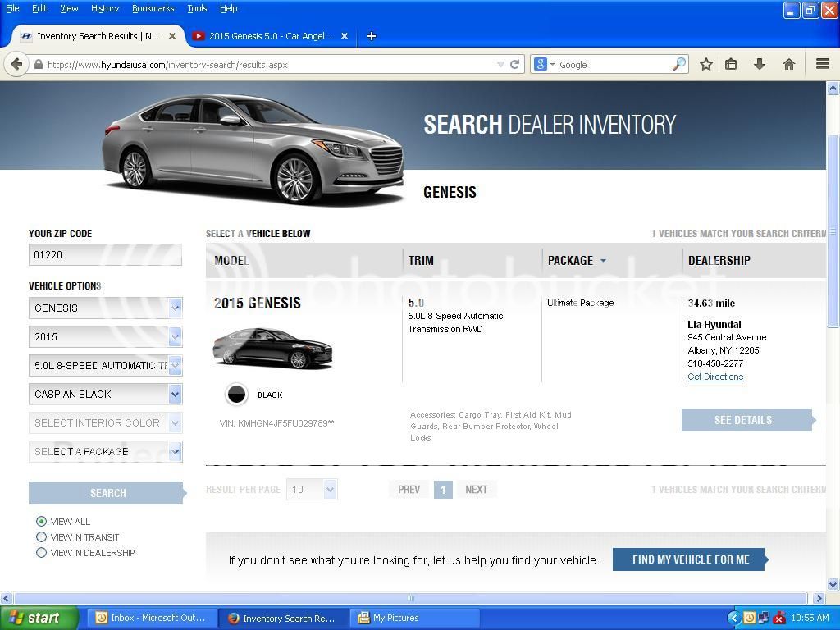
Task: Click the Next pagination button
Action: [476, 489]
